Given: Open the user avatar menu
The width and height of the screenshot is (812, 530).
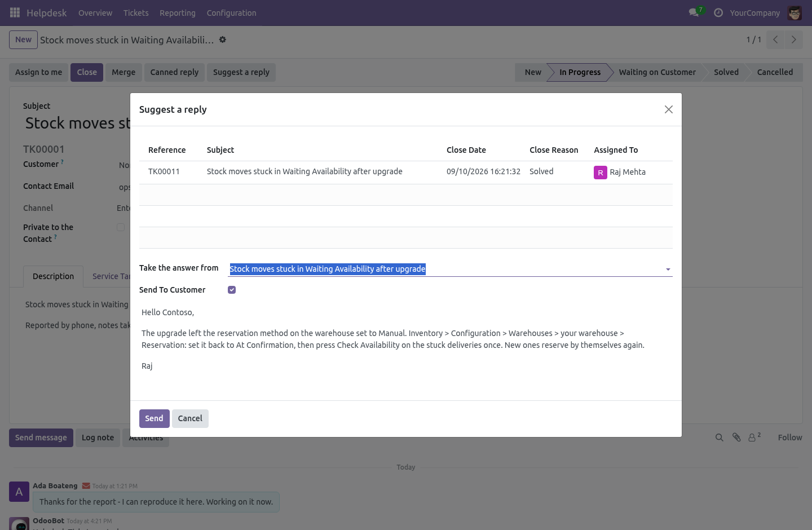Looking at the screenshot, I should [795, 12].
